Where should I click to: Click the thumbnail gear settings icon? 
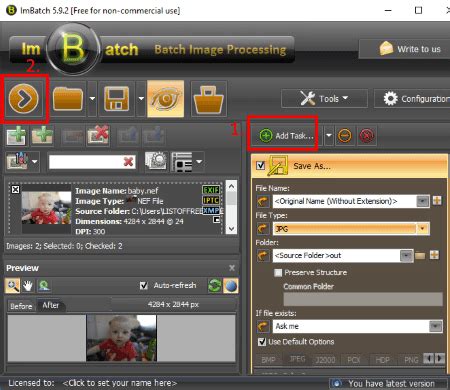click(156, 161)
